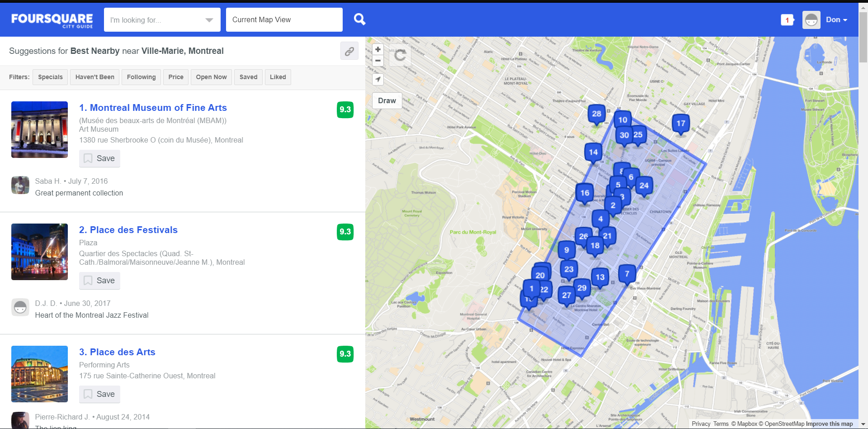Open Place des Arts photo

(x=39, y=374)
